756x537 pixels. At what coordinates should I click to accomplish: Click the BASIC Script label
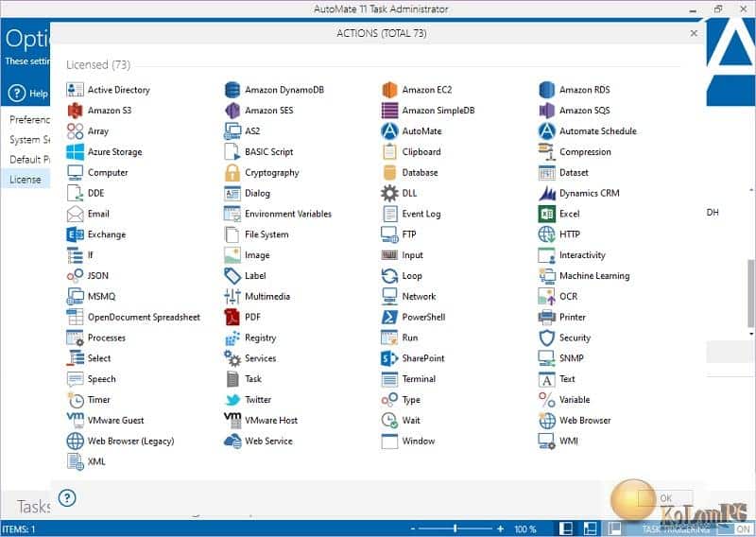269,152
